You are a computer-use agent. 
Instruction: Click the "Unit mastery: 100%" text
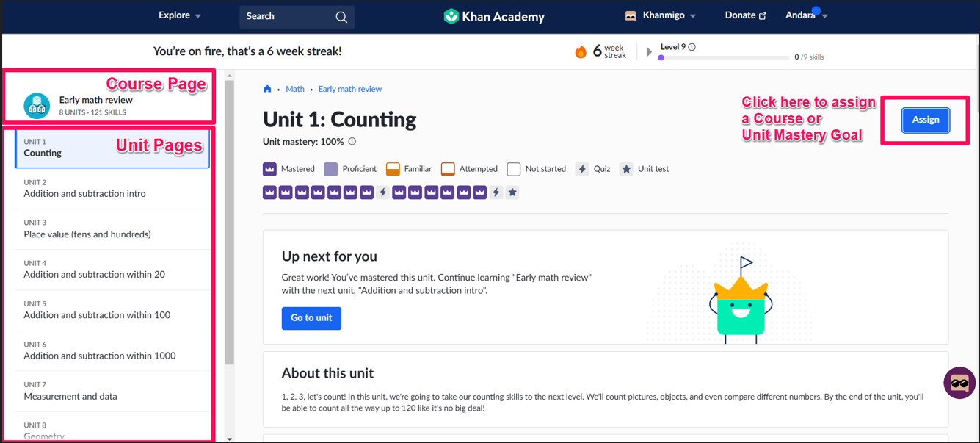point(303,142)
